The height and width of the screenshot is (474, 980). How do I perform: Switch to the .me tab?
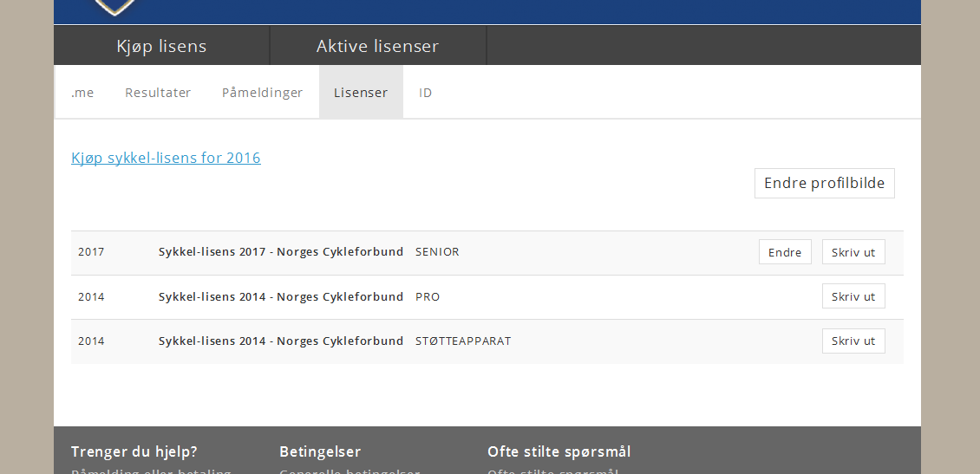tap(82, 93)
